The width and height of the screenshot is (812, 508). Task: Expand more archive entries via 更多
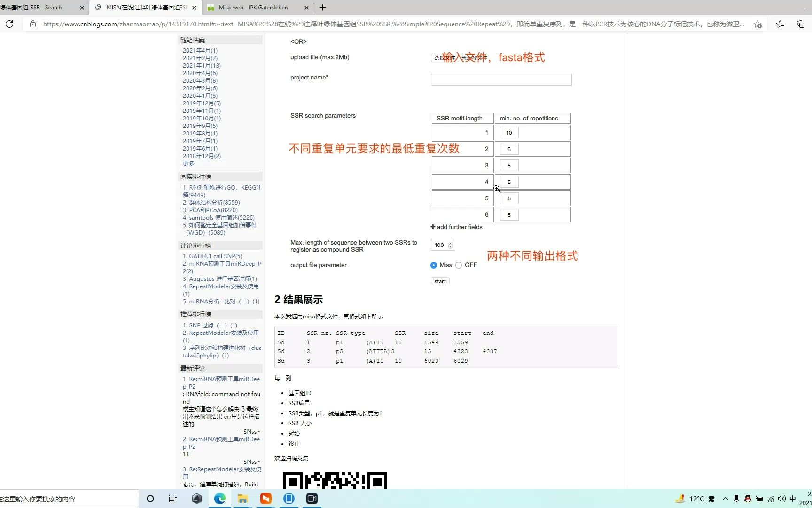click(187, 163)
